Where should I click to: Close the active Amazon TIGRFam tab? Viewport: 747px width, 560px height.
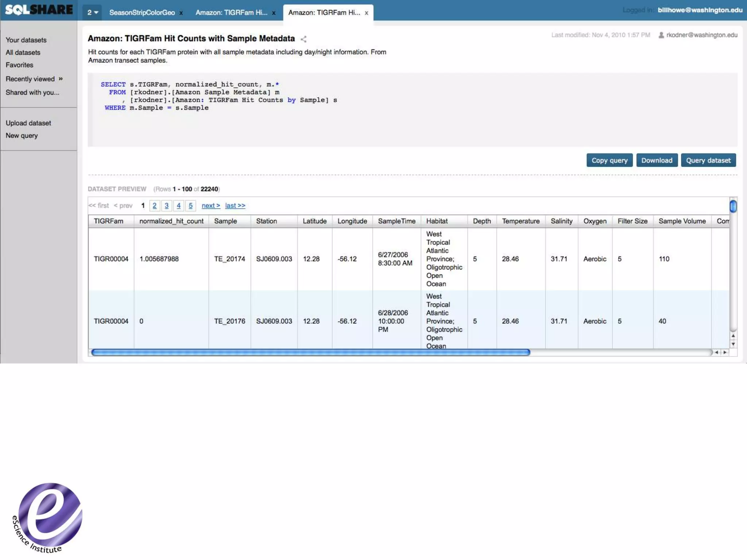pos(366,13)
